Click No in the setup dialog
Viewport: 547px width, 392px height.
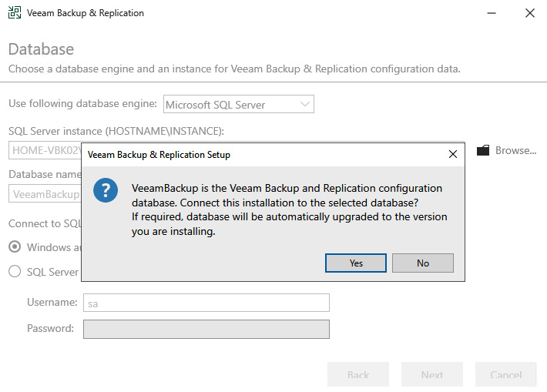pos(423,263)
